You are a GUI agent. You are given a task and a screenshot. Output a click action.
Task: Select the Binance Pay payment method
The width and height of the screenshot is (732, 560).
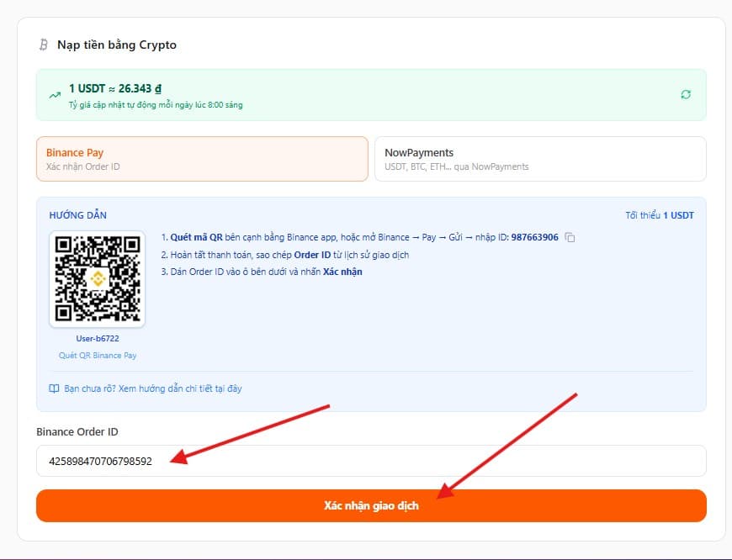click(202, 159)
